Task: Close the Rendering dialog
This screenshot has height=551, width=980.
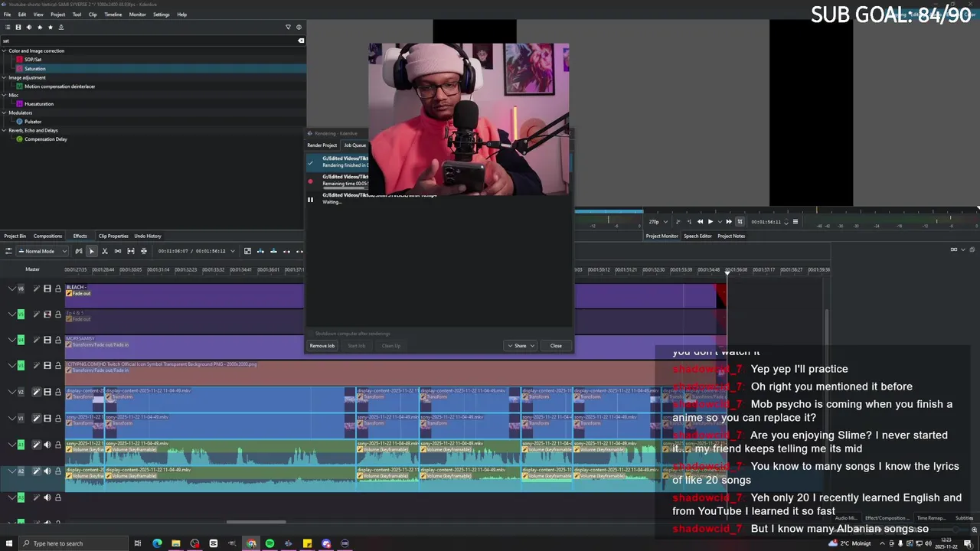Action: 556,346
